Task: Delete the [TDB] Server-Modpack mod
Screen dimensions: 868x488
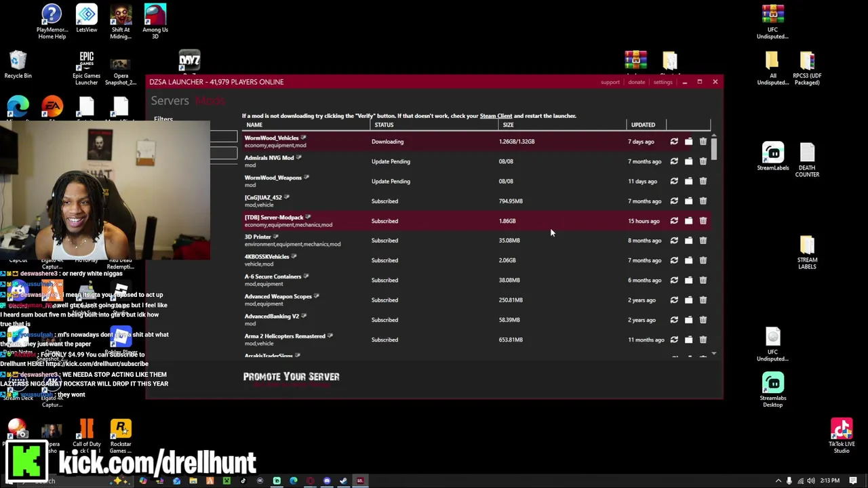Action: [x=703, y=221]
